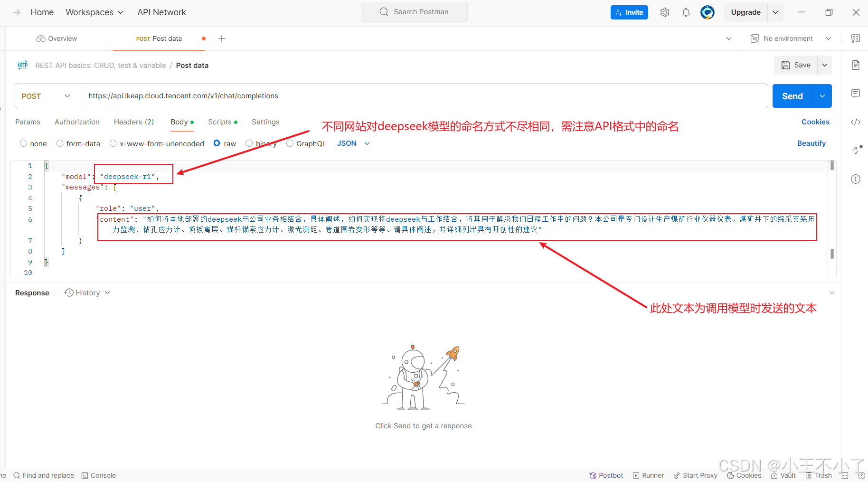The height and width of the screenshot is (481, 868).
Task: Expand the Save options arrow
Action: coord(825,65)
